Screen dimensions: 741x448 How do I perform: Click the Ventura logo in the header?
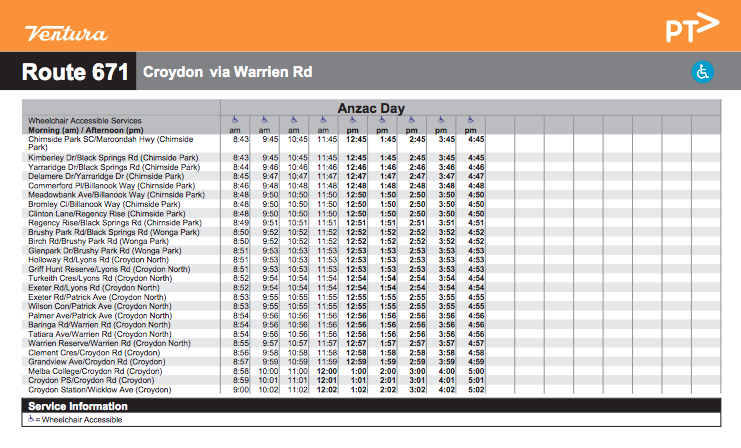[66, 33]
